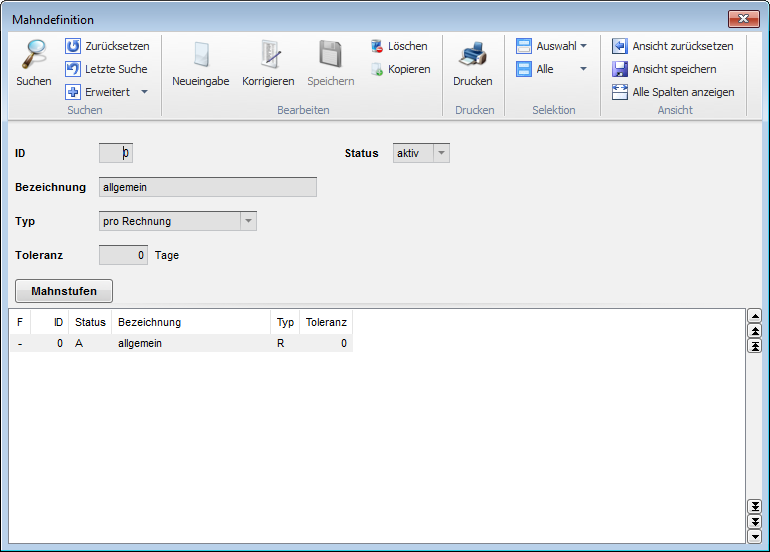This screenshot has width=770, height=552.
Task: Click the Suchen magnifying glass icon
Action: click(34, 54)
